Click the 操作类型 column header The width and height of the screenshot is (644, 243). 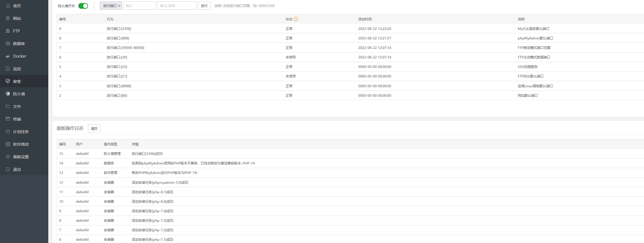click(x=111, y=144)
